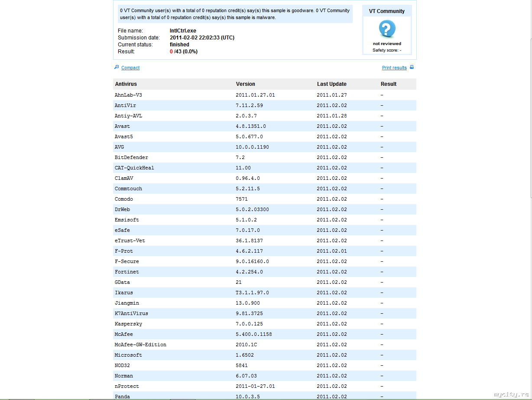Click ClamAV version 0.96.4.0
The width and height of the screenshot is (532, 400).
248,178
